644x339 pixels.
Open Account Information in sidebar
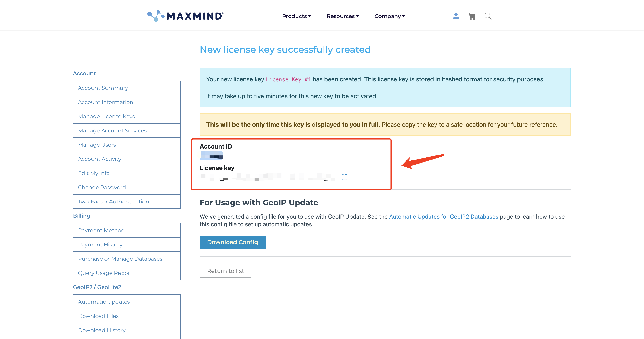[127, 102]
